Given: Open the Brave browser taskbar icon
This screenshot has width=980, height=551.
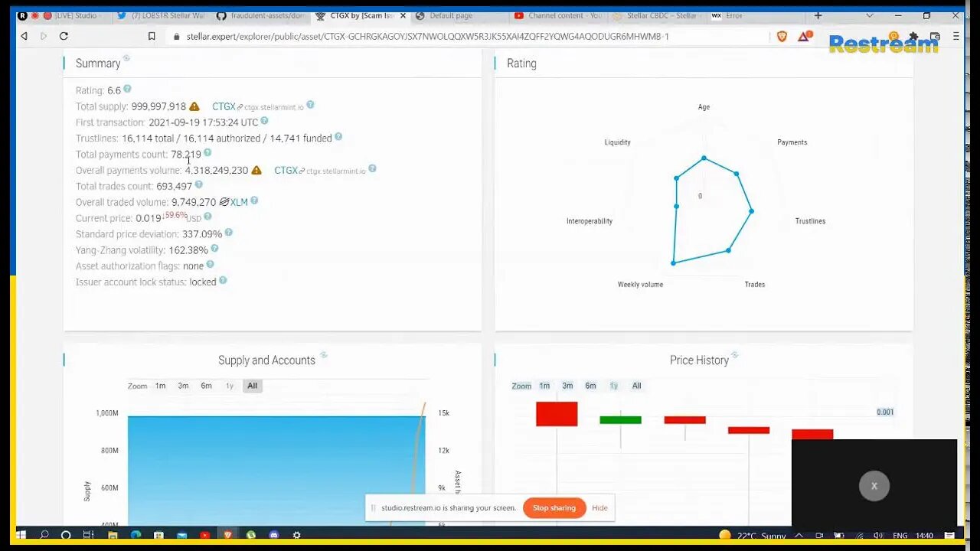Looking at the screenshot, I should tap(227, 535).
